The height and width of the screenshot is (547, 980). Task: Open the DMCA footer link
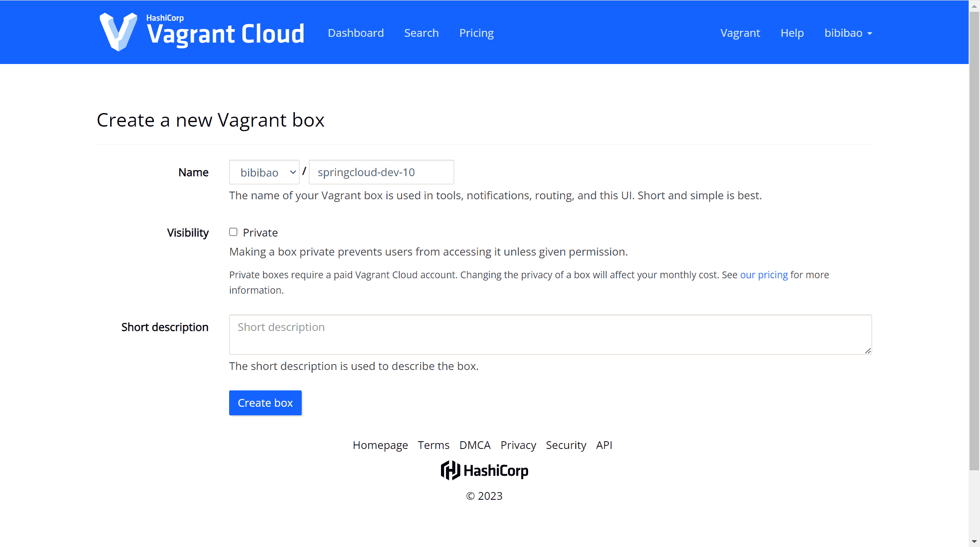[x=475, y=445]
